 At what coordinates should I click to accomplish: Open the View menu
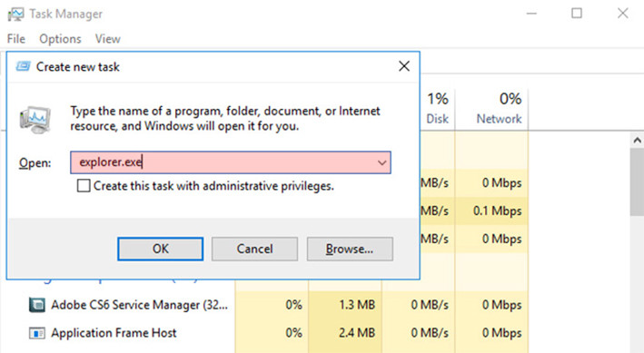(x=107, y=39)
